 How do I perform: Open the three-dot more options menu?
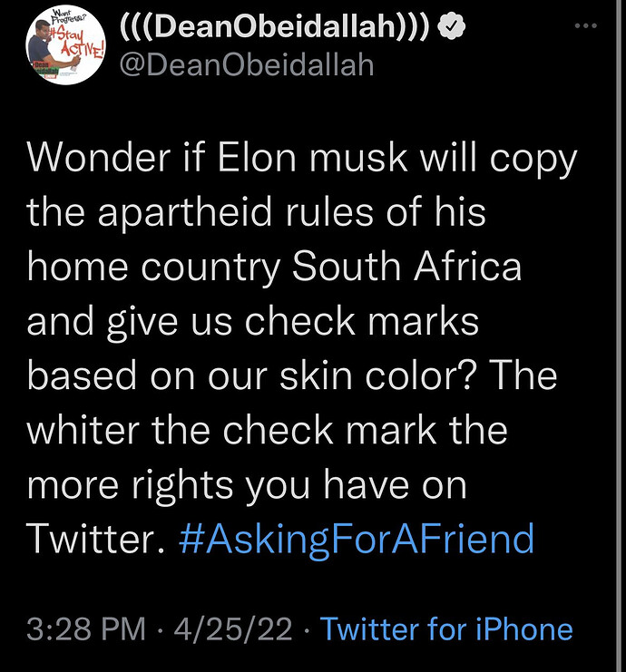click(x=586, y=26)
